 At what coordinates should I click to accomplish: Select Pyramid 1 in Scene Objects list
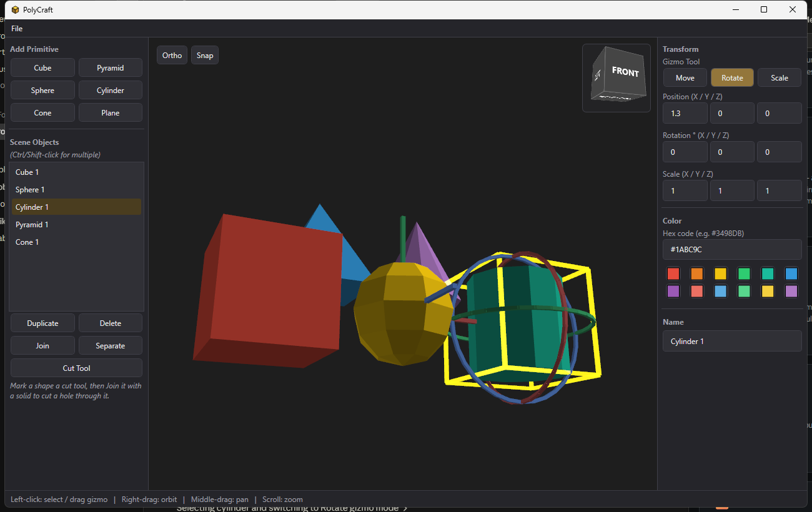point(76,224)
